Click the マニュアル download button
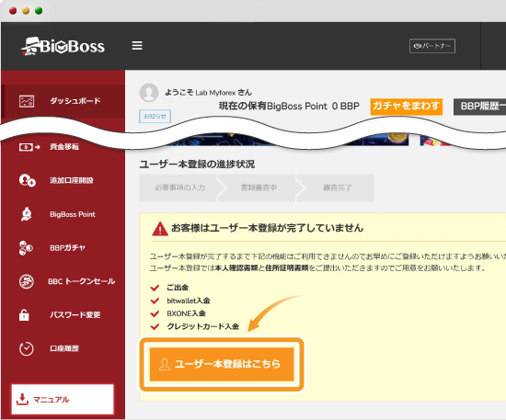506x420 pixels. (x=63, y=400)
